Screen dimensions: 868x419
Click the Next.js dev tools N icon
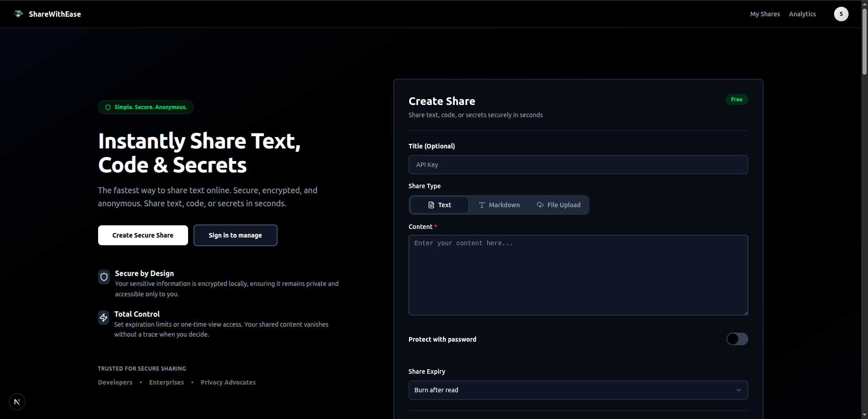tap(17, 402)
